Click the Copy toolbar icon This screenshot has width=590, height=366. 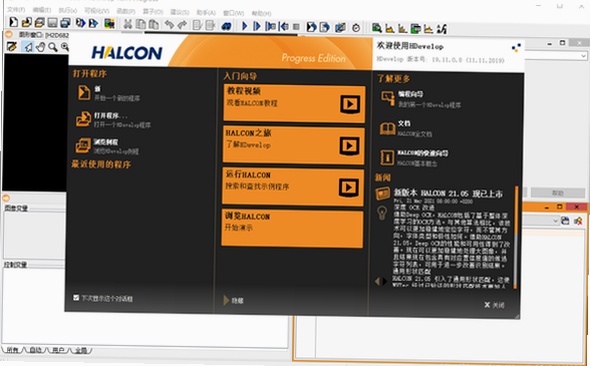click(x=141, y=24)
